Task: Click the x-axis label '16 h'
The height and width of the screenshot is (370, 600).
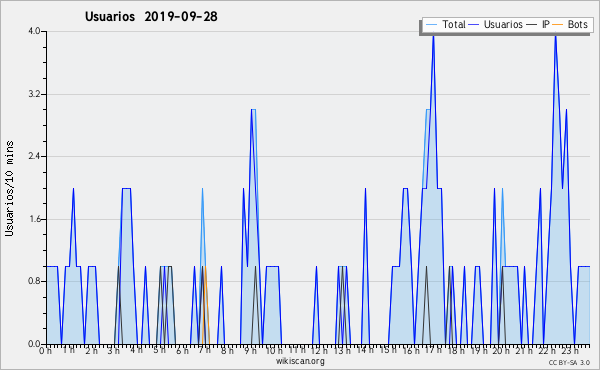Action: [411, 350]
